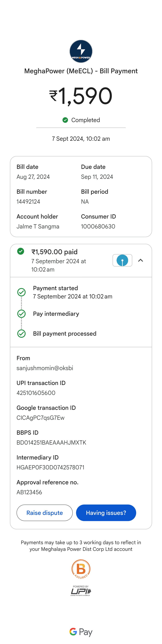Screen dimensions: 162x644
Task: Tap the sanjushmomin@oksbi UPI address
Action: pyautogui.click(x=45, y=368)
